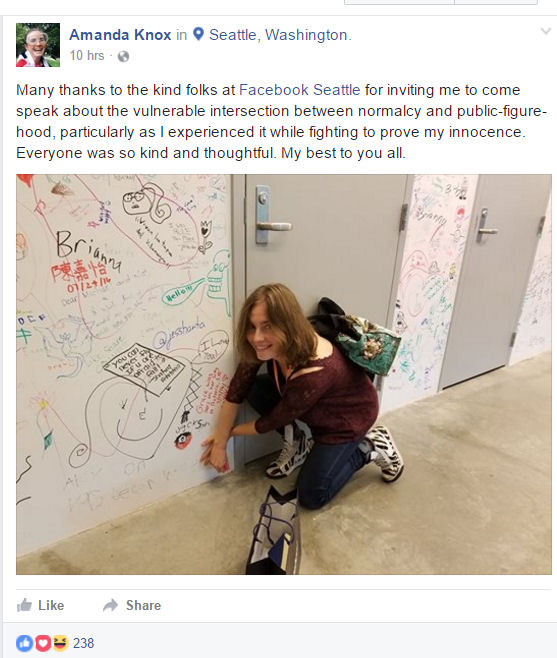Screen dimensions: 557x658
Task: Click the profile picture thumbnail
Action: pyautogui.click(x=38, y=45)
